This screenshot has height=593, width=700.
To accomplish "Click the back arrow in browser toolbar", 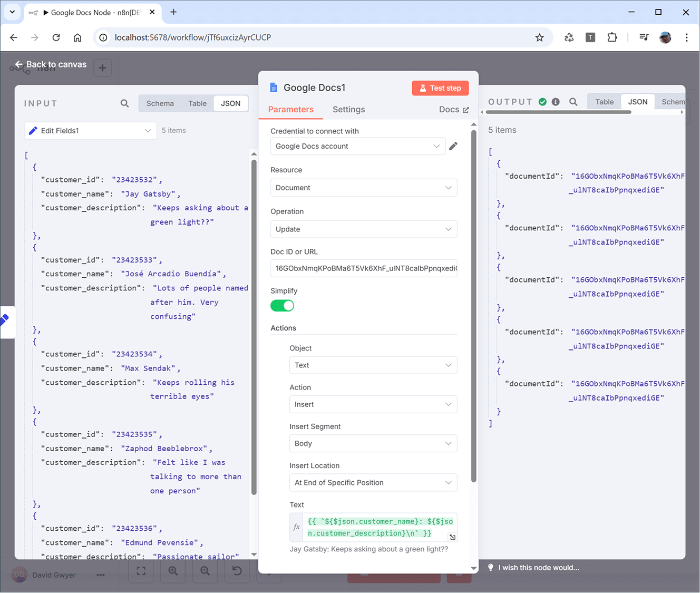I will [14, 37].
